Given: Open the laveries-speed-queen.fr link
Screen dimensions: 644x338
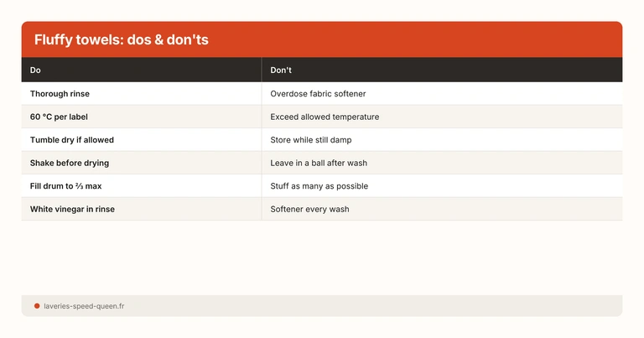Looking at the screenshot, I should [x=85, y=306].
